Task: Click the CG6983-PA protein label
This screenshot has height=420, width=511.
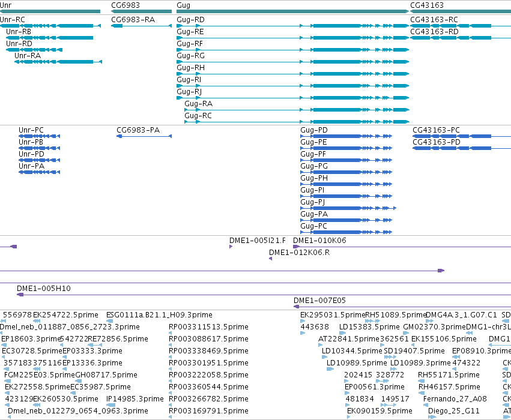Action: click(x=138, y=130)
